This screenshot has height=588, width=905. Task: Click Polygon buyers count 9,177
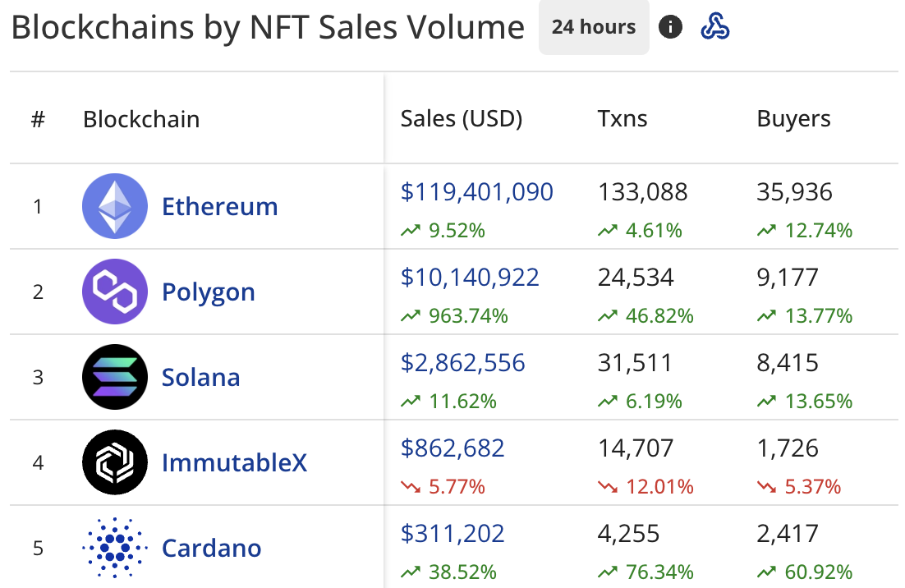point(788,278)
